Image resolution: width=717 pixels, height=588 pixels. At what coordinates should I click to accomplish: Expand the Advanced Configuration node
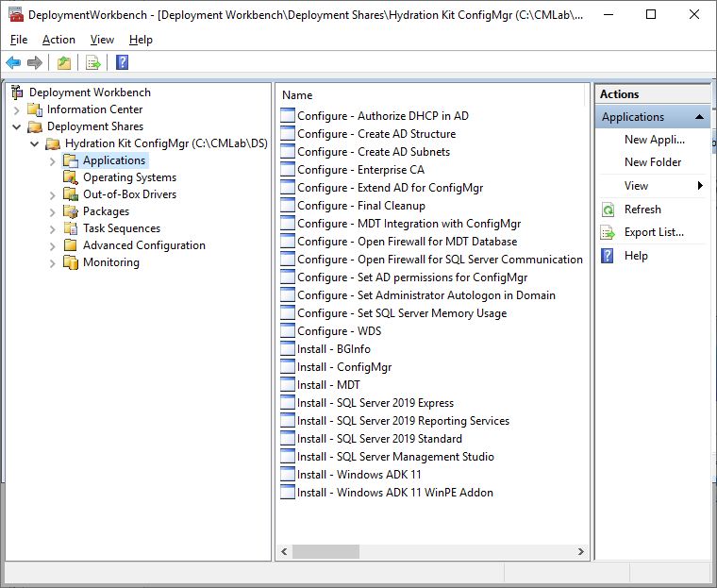coord(53,246)
